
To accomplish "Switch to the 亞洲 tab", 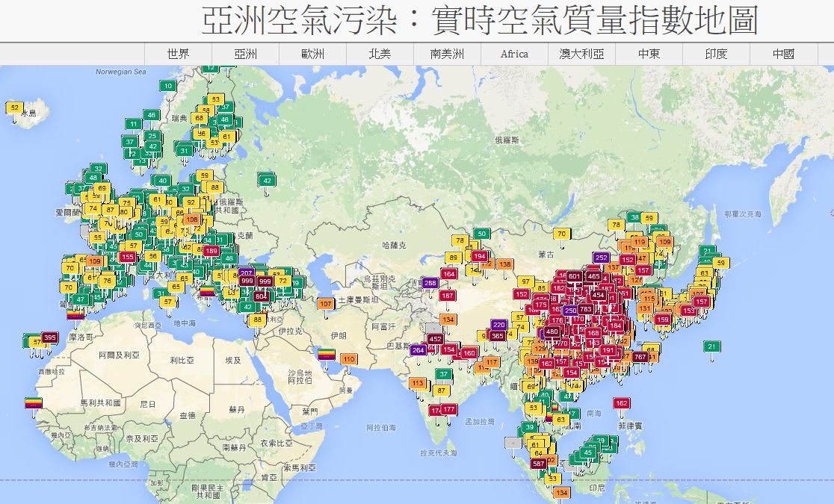I will pyautogui.click(x=246, y=54).
